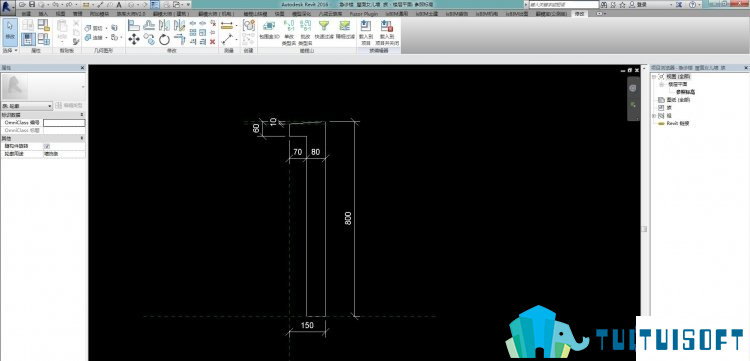Select the Trim/Extend to Corner tool
This screenshot has height=361, width=750.
tap(179, 39)
